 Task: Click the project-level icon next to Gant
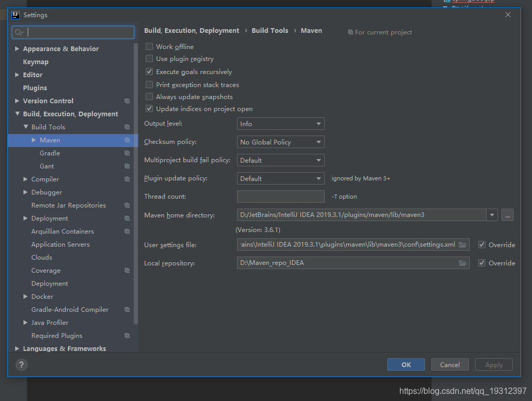[127, 166]
